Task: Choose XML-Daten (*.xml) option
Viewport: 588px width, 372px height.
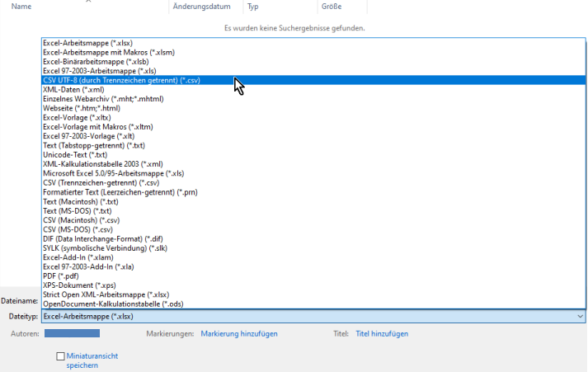Action: (73, 89)
